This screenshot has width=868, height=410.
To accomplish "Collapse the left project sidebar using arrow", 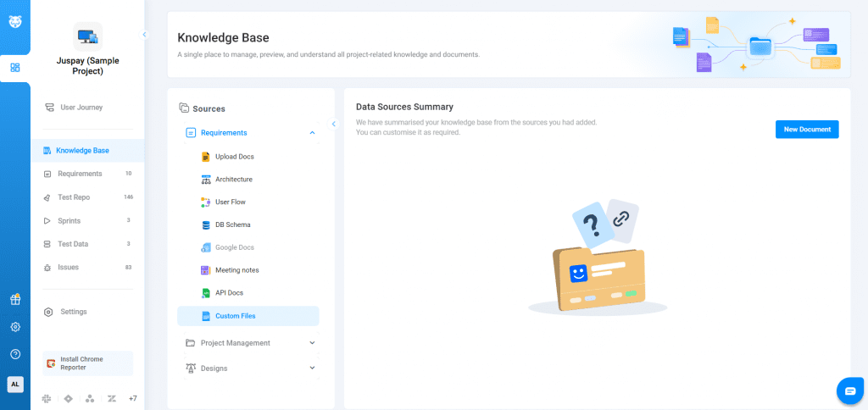I will 144,35.
